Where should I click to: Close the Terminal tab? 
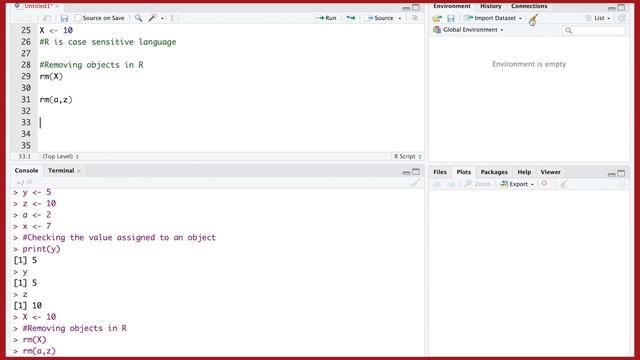[79, 171]
